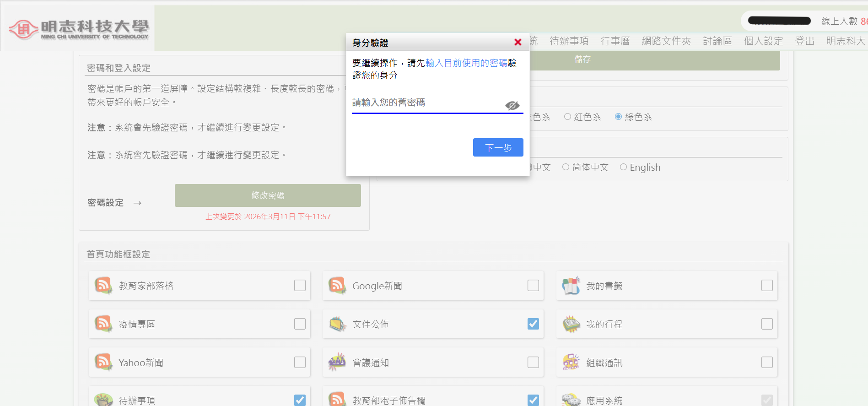868x406 pixels.
Task: Choose English language option
Action: pos(623,167)
